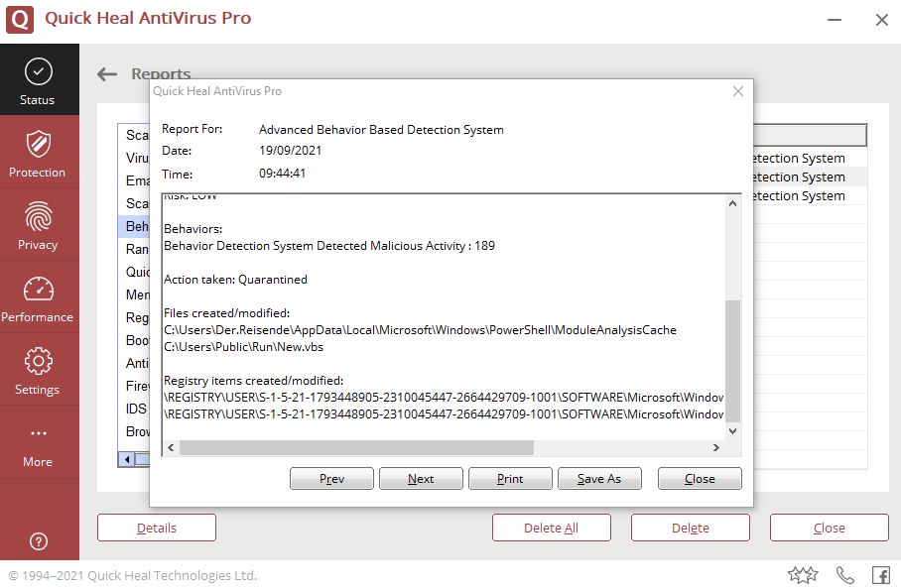Open the Status section in sidebar
This screenshot has height=588, width=901.
point(39,79)
